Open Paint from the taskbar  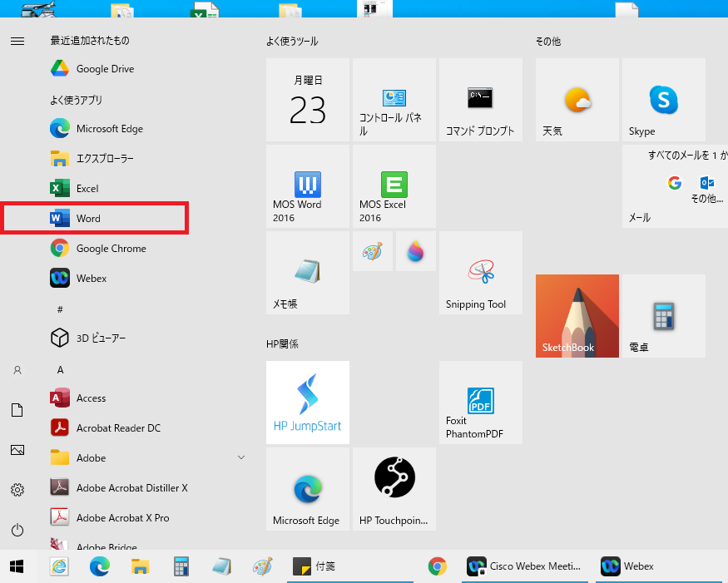click(262, 566)
